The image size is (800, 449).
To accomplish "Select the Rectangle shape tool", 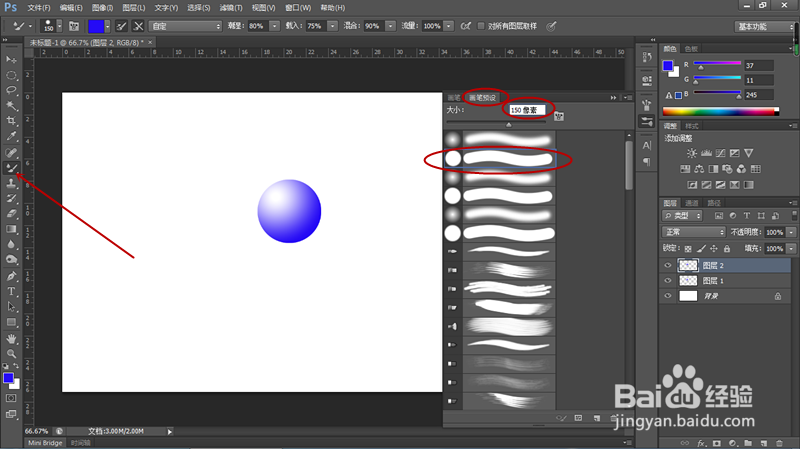I will tap(11, 322).
